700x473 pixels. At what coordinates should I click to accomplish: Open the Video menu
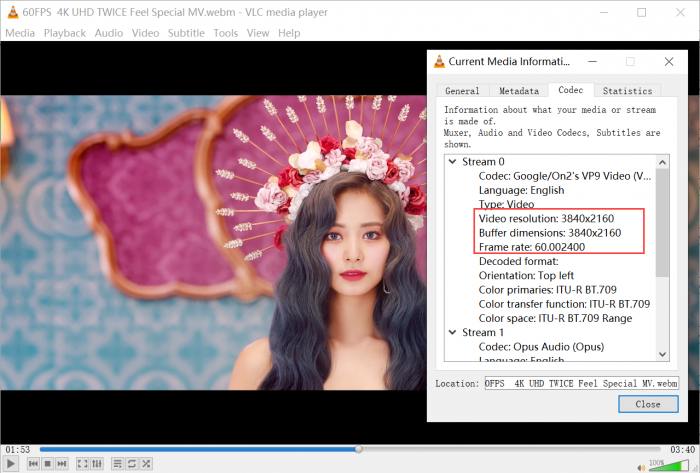[x=145, y=33]
